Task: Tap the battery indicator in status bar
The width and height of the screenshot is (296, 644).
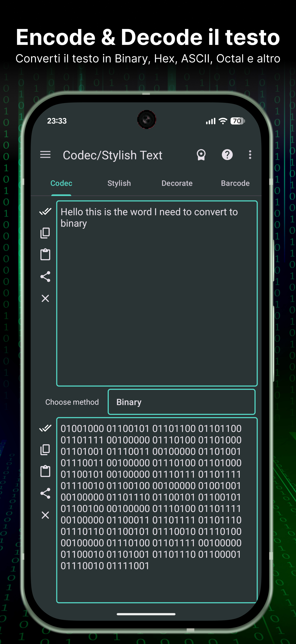Action: [238, 121]
